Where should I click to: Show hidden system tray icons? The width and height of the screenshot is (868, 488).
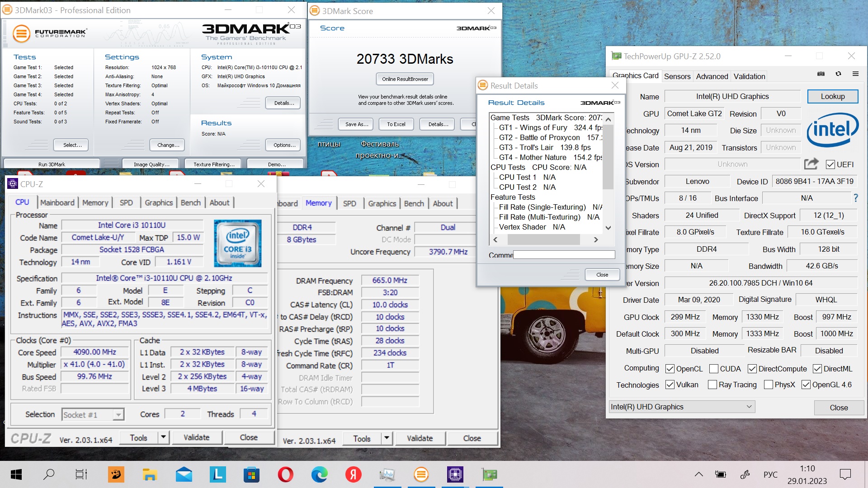(699, 474)
